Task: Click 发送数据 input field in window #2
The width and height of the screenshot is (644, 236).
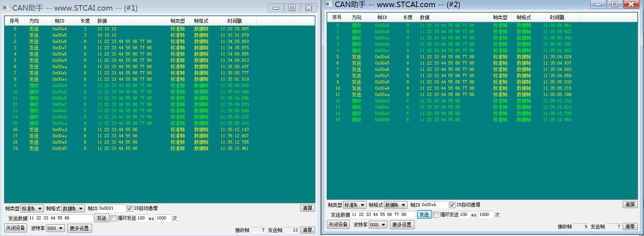Action: tap(383, 215)
